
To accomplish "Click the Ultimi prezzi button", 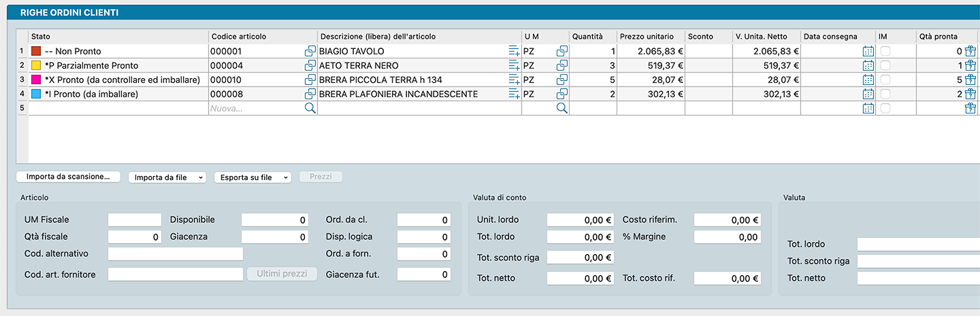I will [x=282, y=274].
